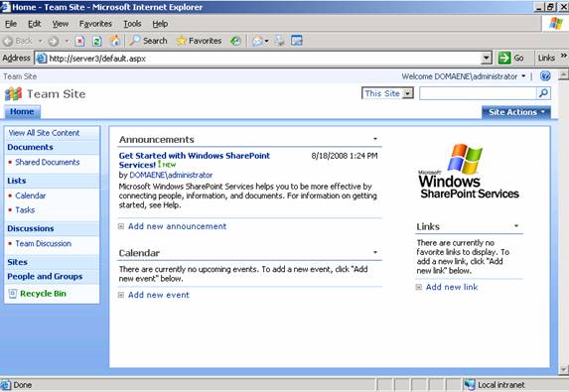Click the browser Forward arrow icon
The image size is (569, 392).
click(54, 42)
